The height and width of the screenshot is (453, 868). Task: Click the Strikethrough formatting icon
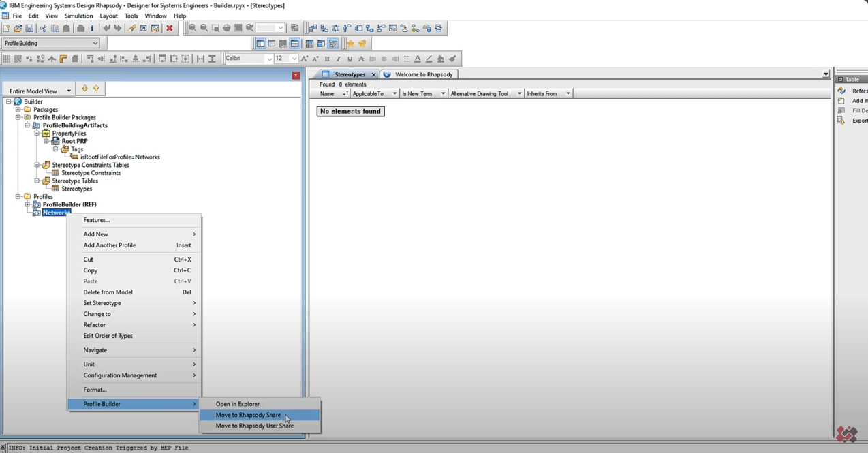tap(361, 59)
